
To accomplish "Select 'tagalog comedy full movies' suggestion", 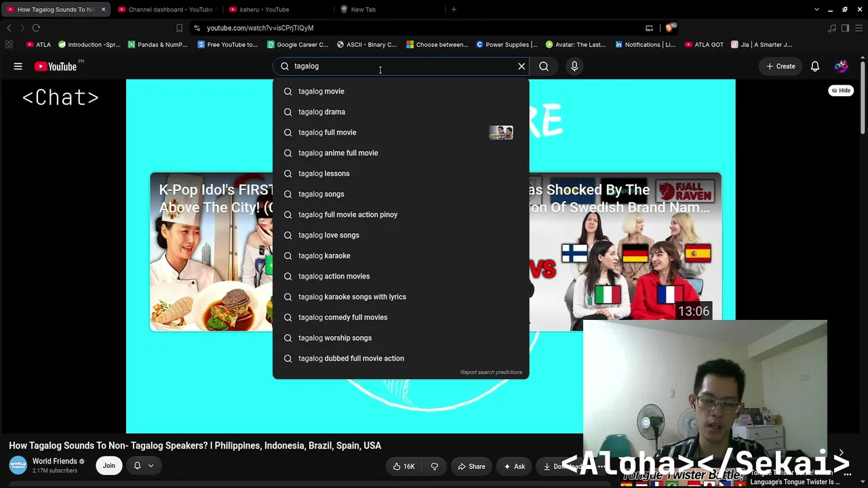I will click(401, 317).
